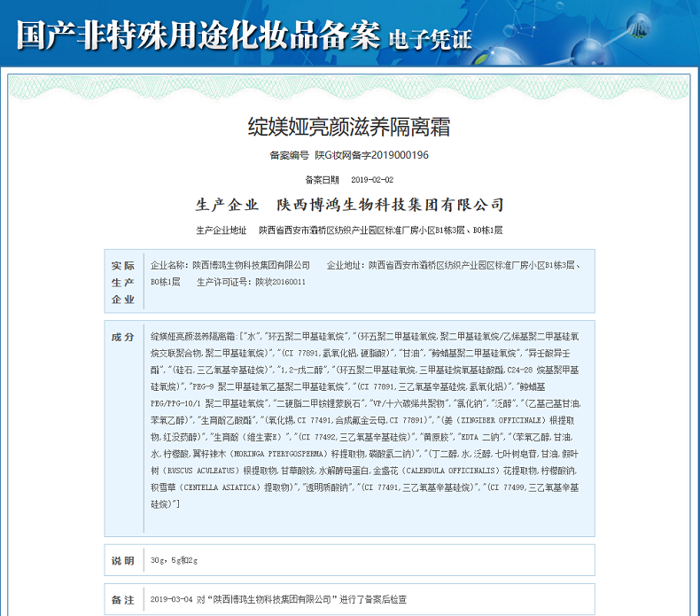Screen dimensions: 700x616
Task: Select filing date 2019-02-02
Action: coord(372,180)
